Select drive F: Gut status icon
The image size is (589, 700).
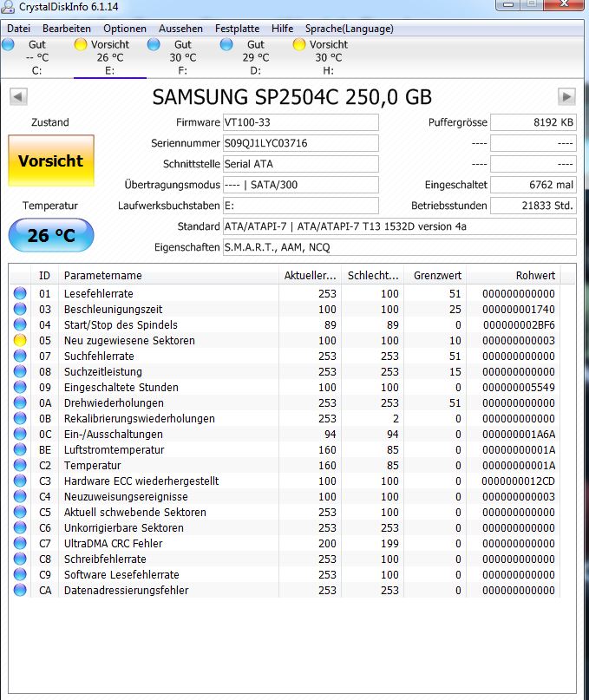(154, 44)
